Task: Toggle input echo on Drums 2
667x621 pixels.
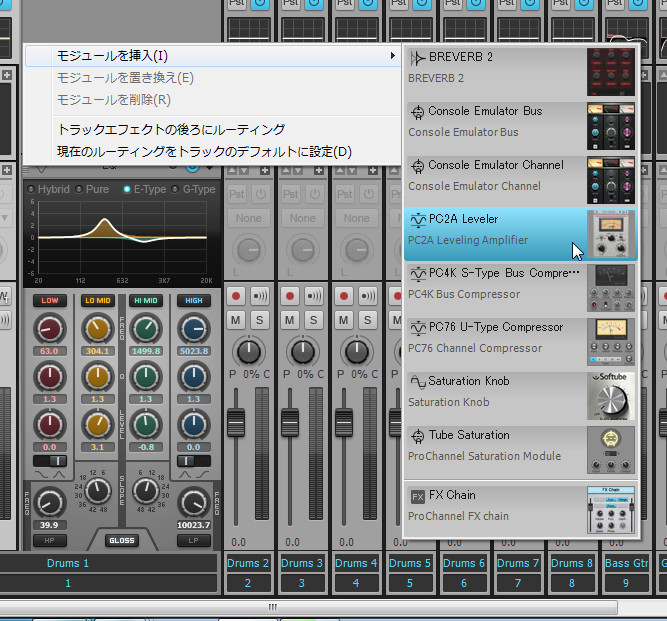Action: 259,296
